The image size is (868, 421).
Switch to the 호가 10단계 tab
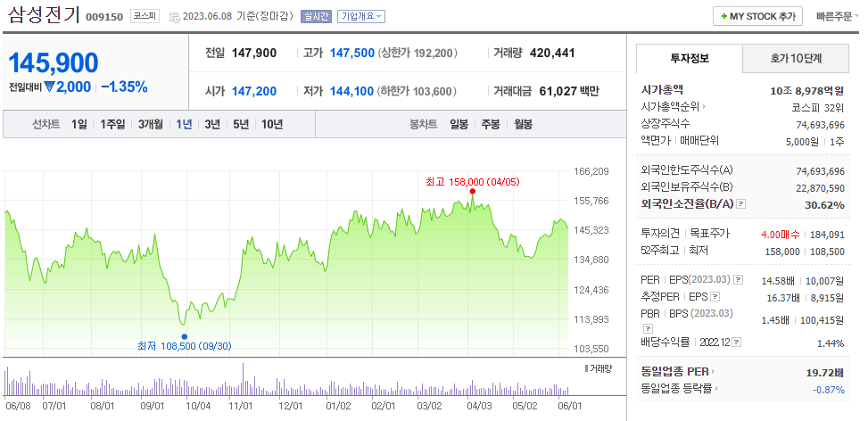tap(796, 58)
